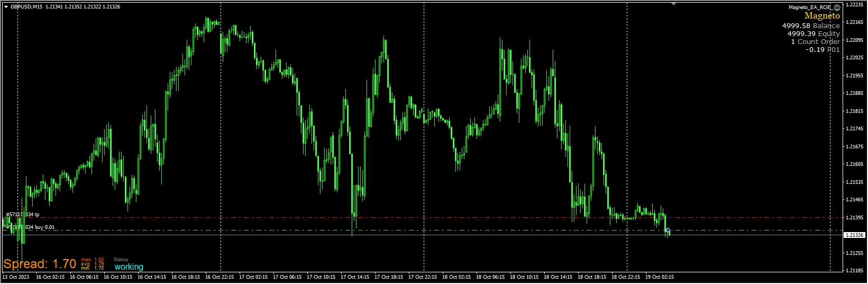Click the '4999.58 Balance' line
The image size is (868, 284).
tap(811, 25)
